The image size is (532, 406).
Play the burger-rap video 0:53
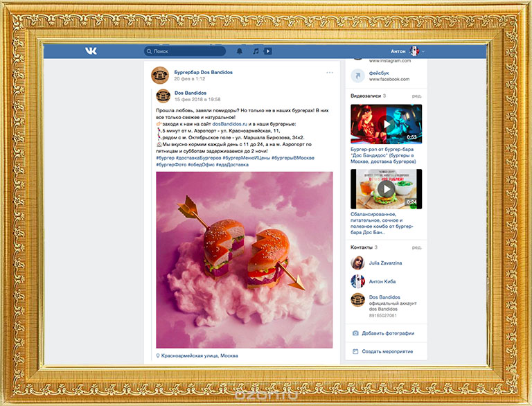pos(386,123)
